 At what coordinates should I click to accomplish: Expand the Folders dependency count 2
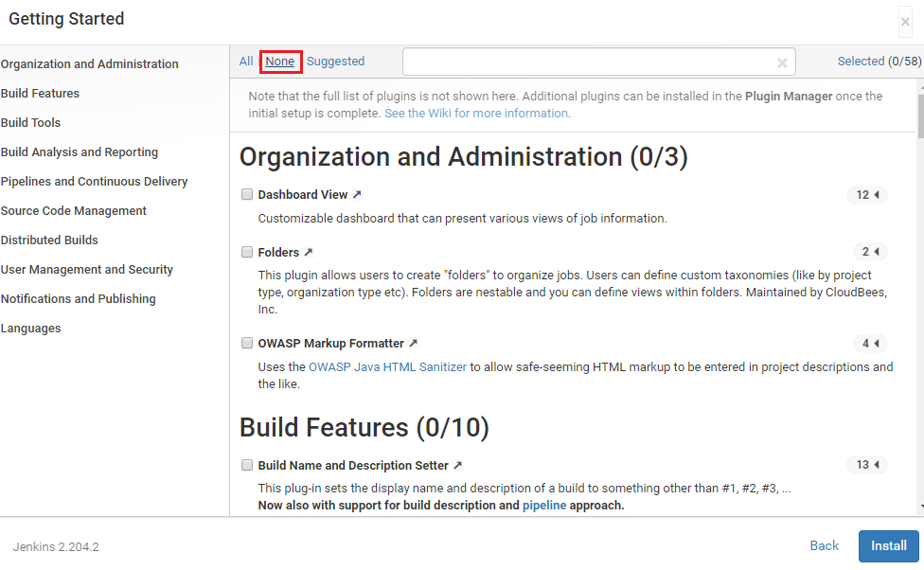point(870,252)
